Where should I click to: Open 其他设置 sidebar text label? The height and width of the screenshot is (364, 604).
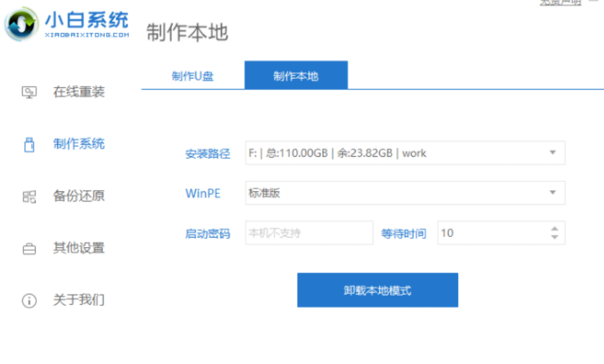(79, 248)
